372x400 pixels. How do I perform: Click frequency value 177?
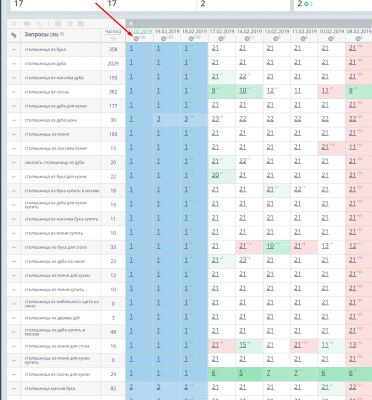(113, 106)
